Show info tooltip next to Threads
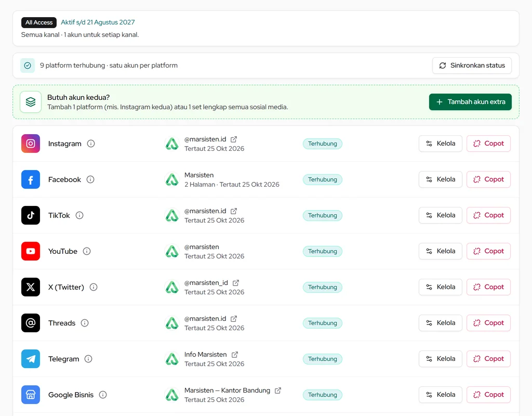This screenshot has width=532, height=416. click(85, 323)
